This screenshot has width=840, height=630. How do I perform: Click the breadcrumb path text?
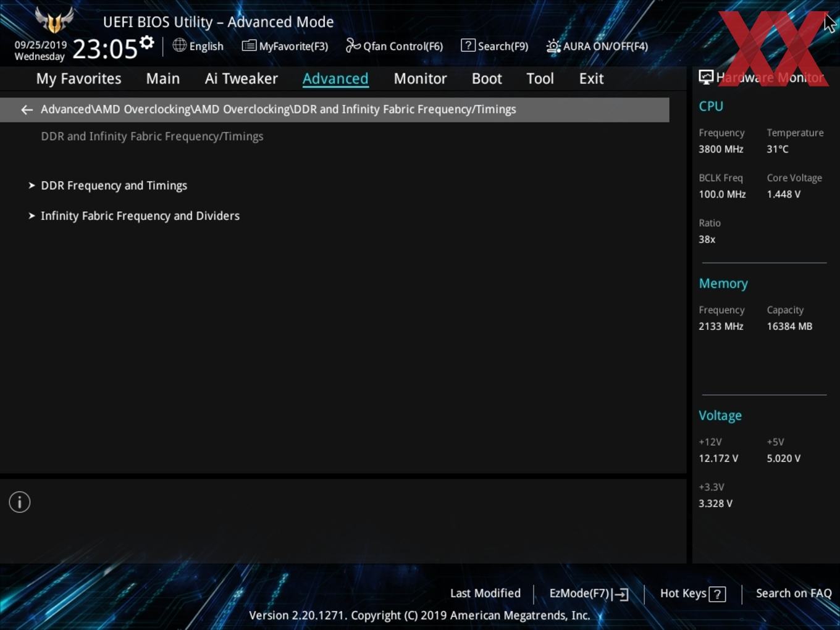pyautogui.click(x=278, y=109)
